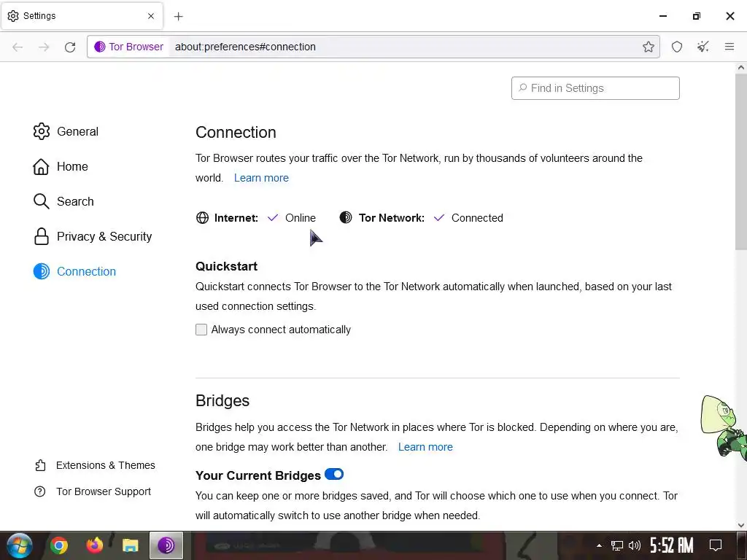The image size is (747, 560).
Task: Open a new tab with plus button
Action: [178, 16]
